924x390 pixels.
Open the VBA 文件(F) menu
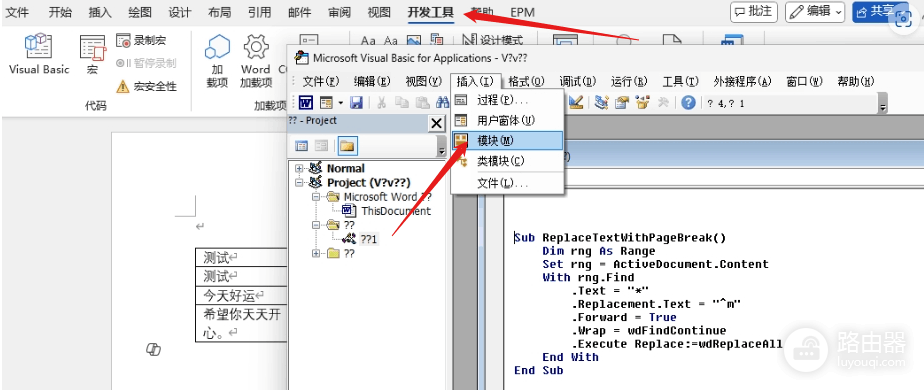tap(321, 81)
